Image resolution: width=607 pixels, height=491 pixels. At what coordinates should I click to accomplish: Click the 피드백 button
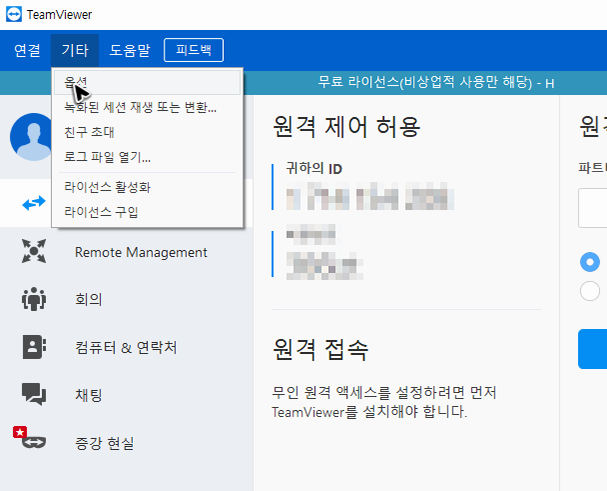click(x=194, y=50)
